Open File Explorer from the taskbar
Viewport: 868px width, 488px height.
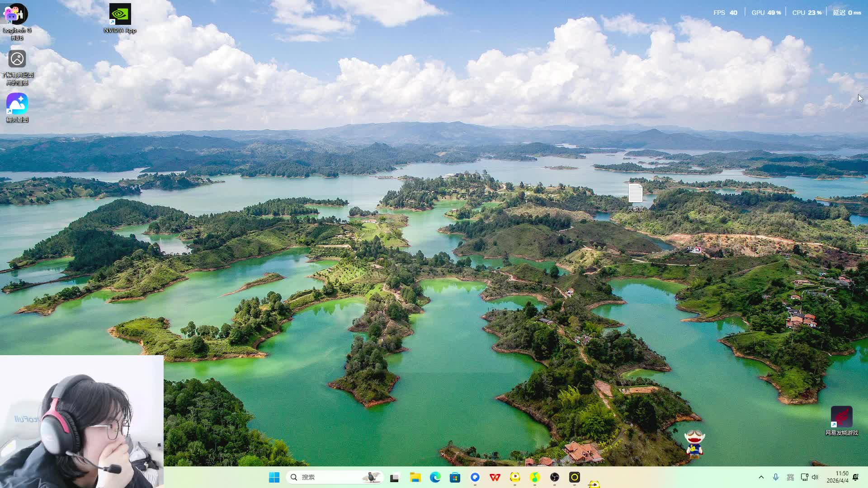pos(415,478)
